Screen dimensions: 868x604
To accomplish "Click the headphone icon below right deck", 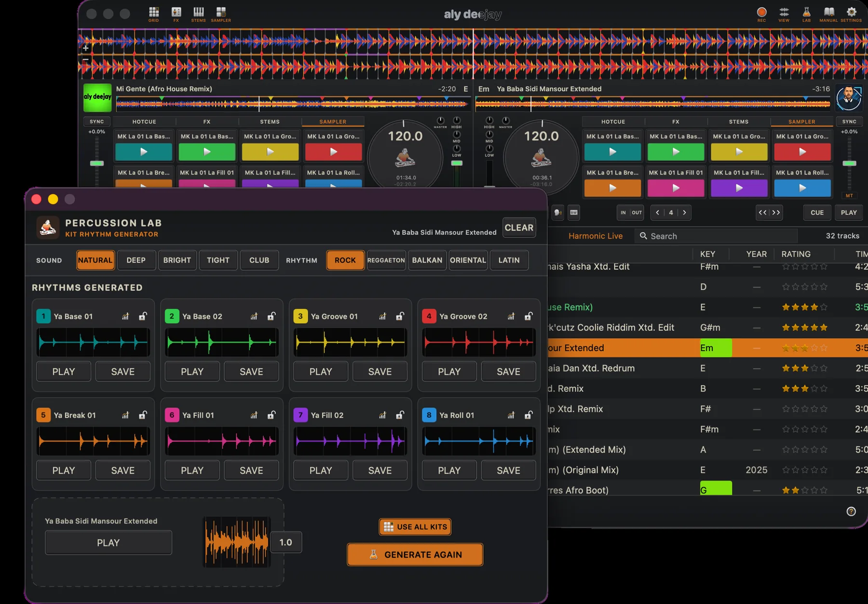I will click(558, 212).
